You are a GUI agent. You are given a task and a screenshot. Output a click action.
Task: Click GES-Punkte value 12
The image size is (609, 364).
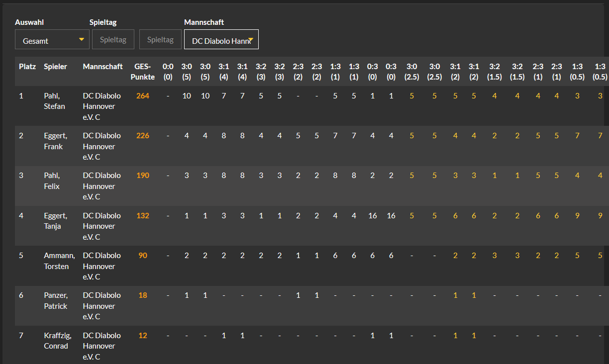(x=143, y=335)
